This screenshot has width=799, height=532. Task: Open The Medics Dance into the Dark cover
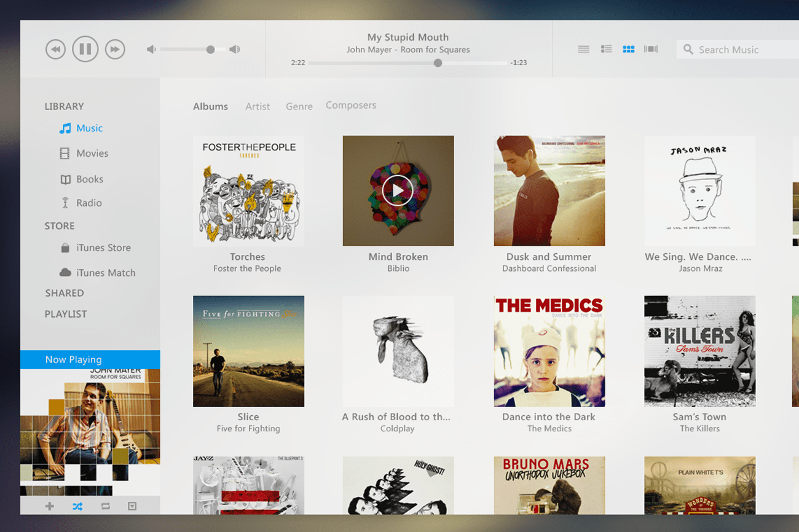pos(549,351)
